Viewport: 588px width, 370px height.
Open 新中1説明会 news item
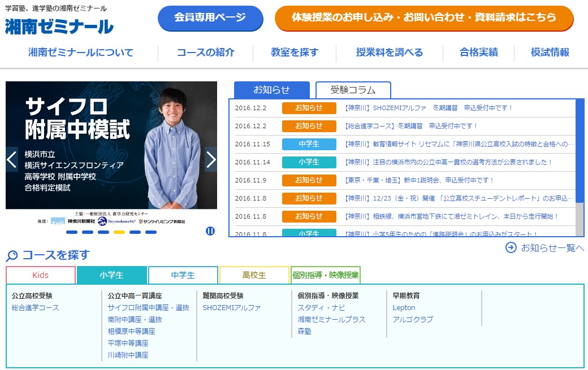click(419, 180)
